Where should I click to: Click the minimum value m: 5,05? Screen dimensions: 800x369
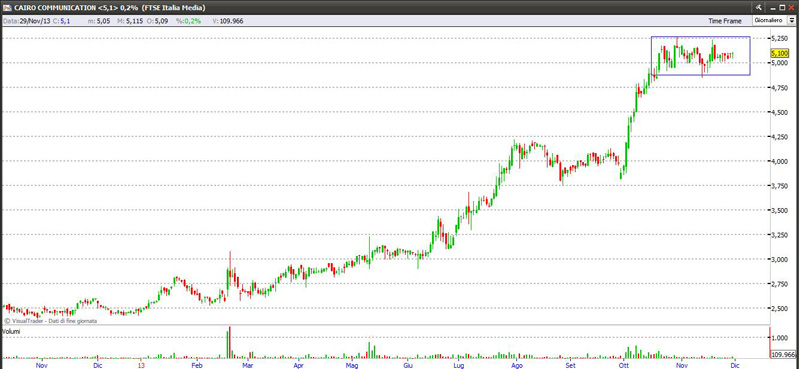tap(99, 21)
